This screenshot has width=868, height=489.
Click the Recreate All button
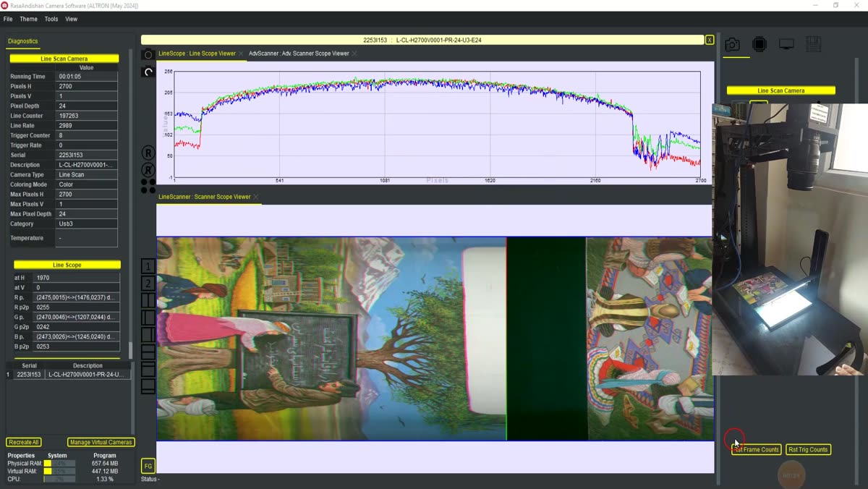point(24,442)
